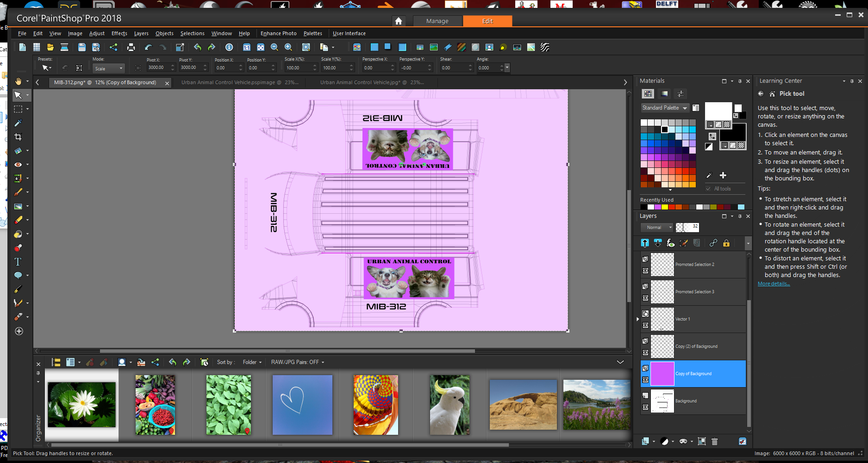Select the white flower thumbnail in Organizer
This screenshot has height=463, width=868.
coord(82,405)
